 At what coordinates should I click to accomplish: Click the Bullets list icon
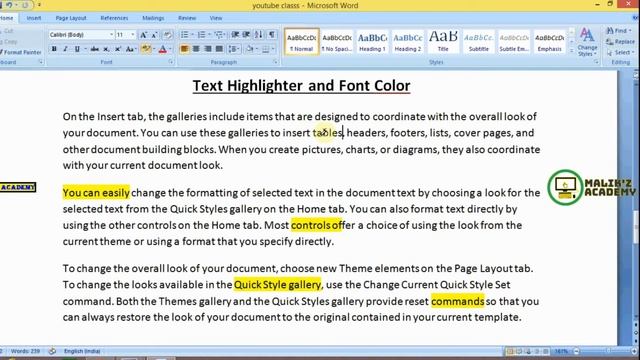[x=184, y=35]
